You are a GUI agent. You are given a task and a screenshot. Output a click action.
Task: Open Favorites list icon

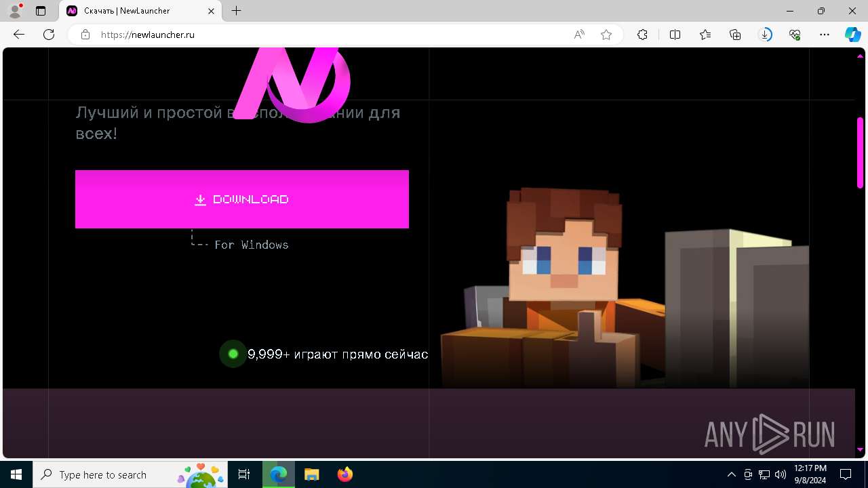click(x=705, y=35)
